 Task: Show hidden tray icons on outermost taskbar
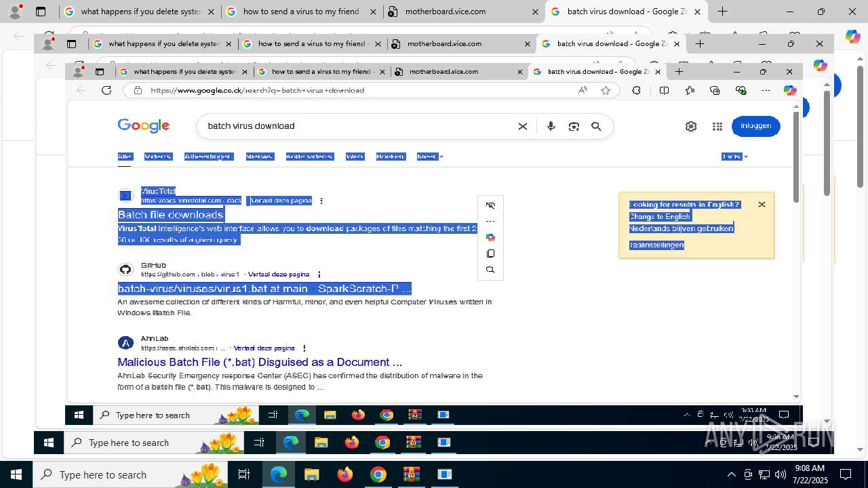731,474
